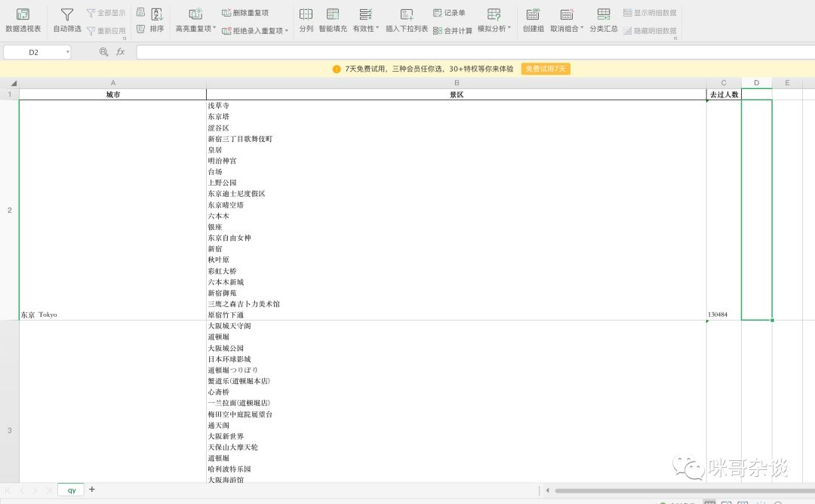Open the cell name box dropdown arrow
The image size is (815, 504).
[x=68, y=52]
